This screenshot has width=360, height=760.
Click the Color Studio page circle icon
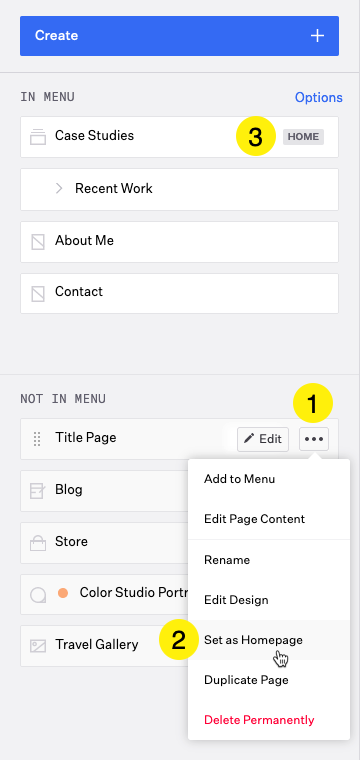pyautogui.click(x=38, y=594)
